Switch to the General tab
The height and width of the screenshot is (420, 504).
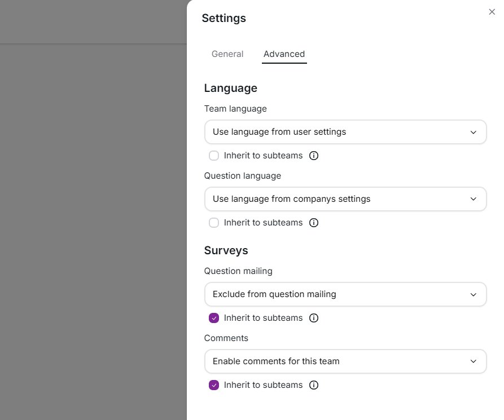pyautogui.click(x=227, y=54)
